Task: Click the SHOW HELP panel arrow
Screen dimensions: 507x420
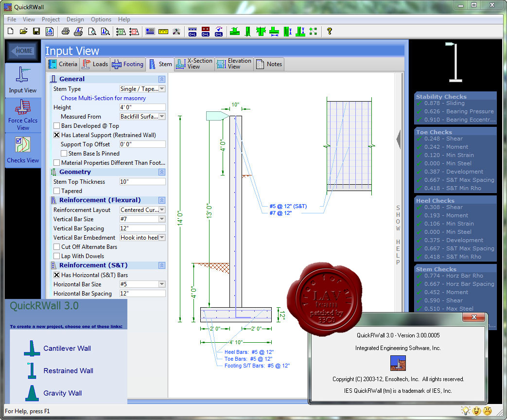Action: pos(399,140)
